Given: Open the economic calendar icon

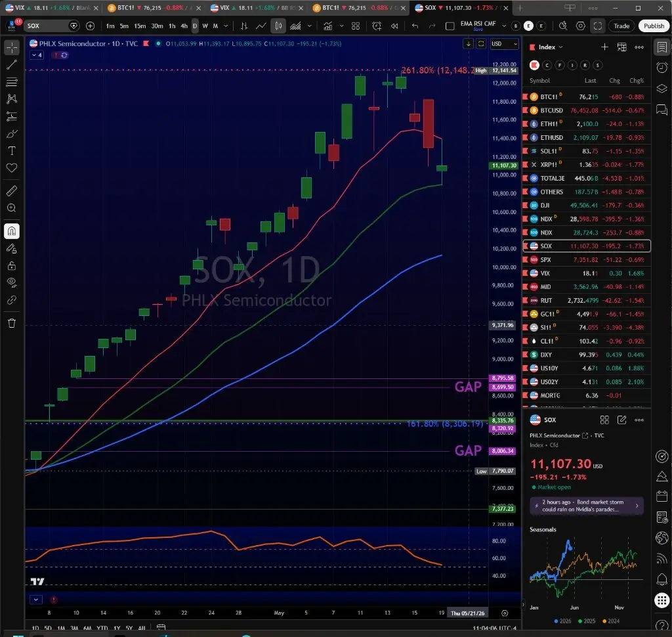Looking at the screenshot, I should tap(661, 496).
